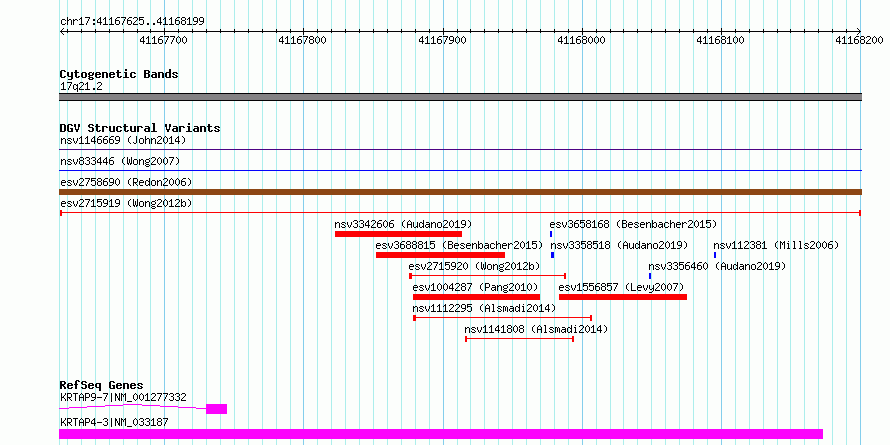This screenshot has width=890, height=445.
Task: Click the esv1556857 (Levy2007) red bar
Action: [623, 297]
